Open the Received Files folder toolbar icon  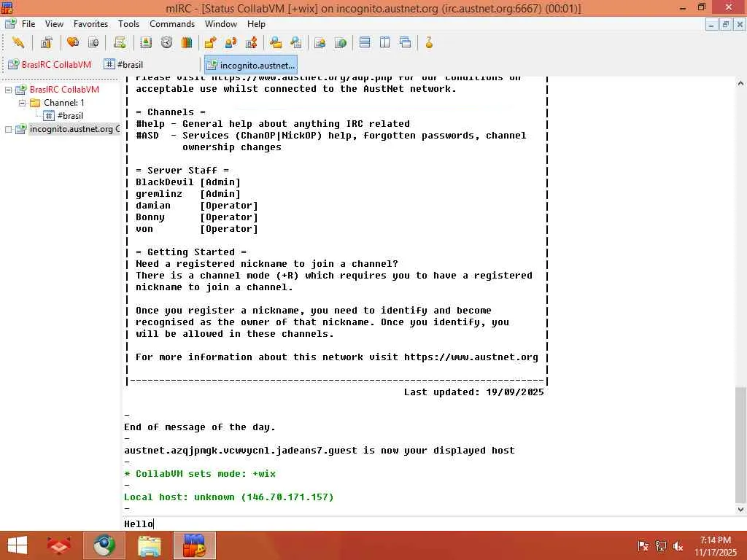275,43
